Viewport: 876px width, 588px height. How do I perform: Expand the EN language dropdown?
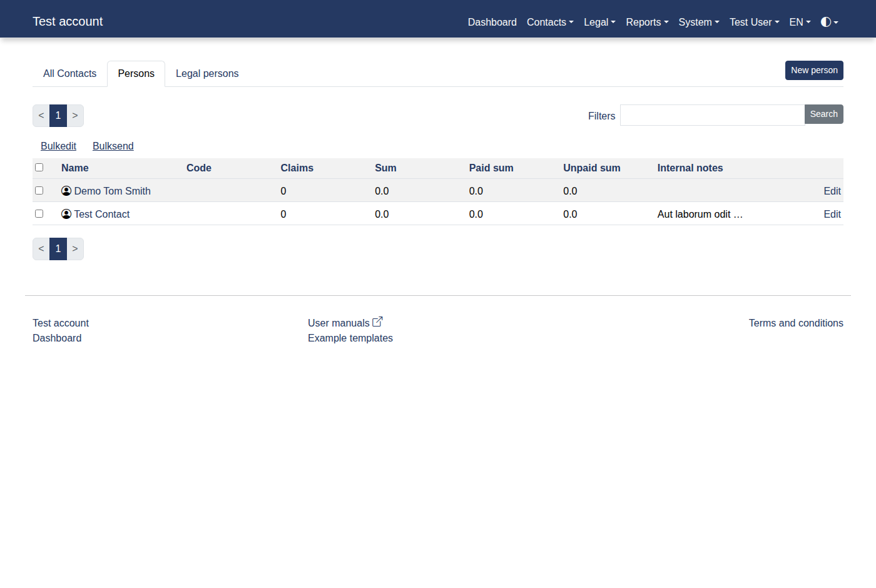[800, 22]
